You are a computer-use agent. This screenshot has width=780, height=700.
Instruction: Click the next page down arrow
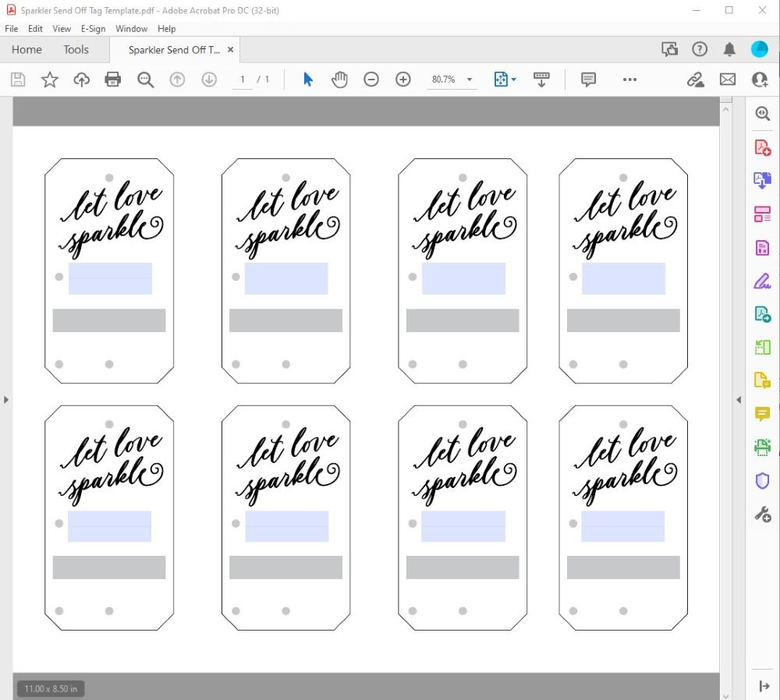tap(208, 79)
